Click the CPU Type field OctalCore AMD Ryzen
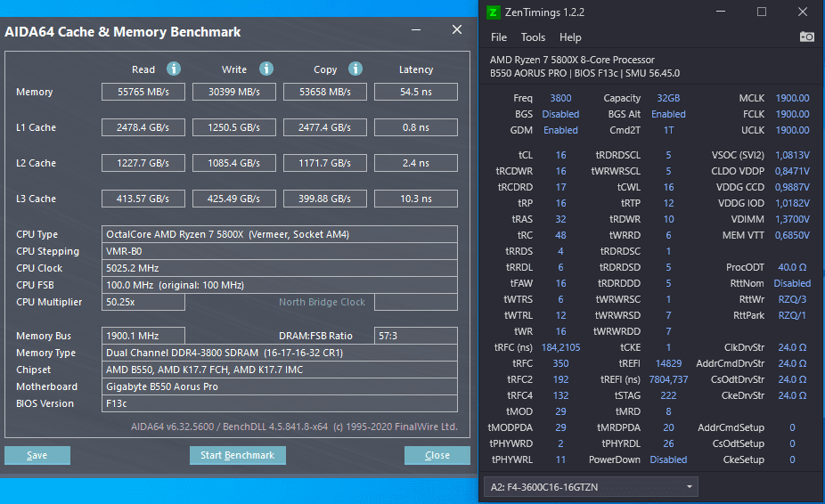The height and width of the screenshot is (504, 825). (280, 234)
